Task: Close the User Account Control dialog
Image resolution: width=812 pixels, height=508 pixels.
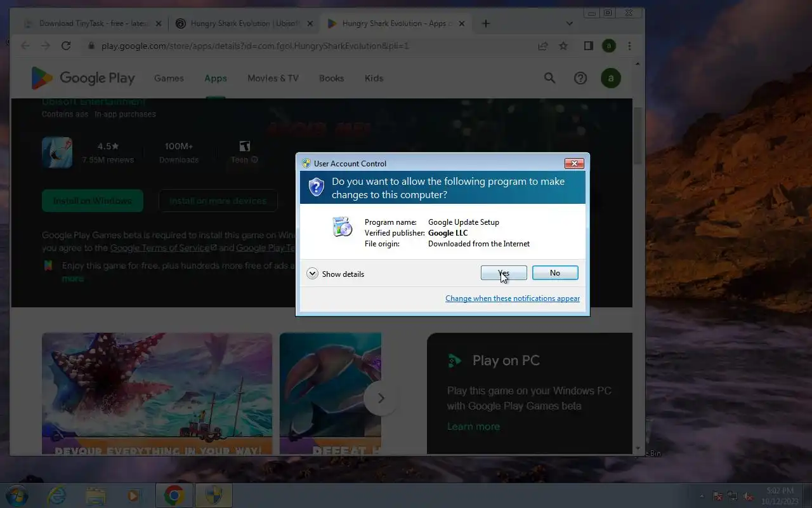Action: (x=574, y=163)
